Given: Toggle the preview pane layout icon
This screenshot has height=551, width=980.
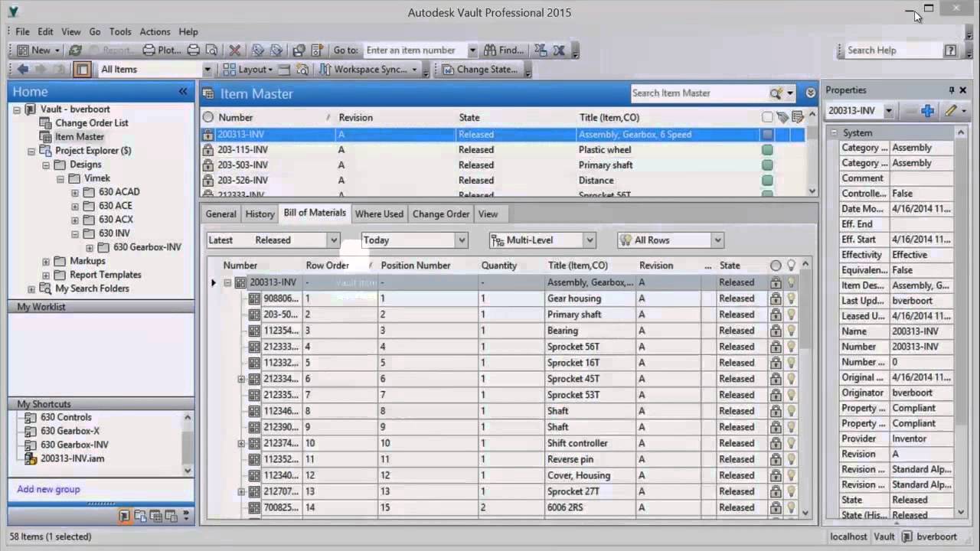Looking at the screenshot, I should [82, 70].
